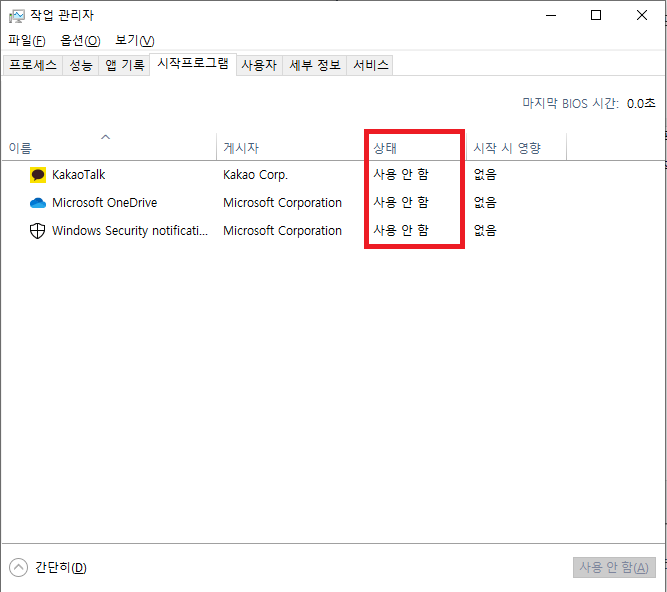Switch to the 세부 정보 tab
The height and width of the screenshot is (592, 667).
(x=315, y=65)
